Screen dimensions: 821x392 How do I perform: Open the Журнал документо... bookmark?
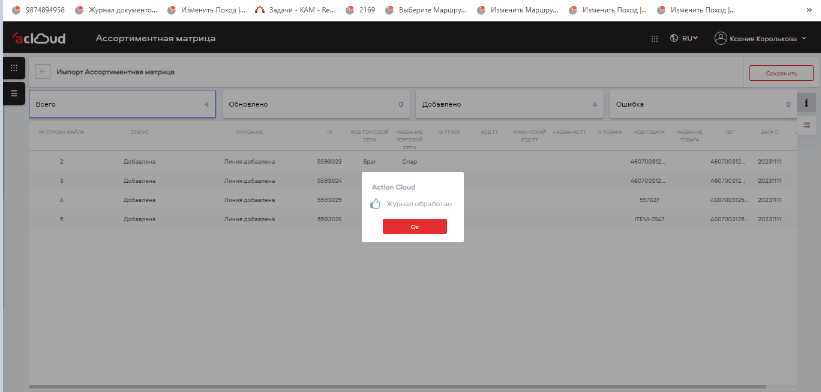pos(116,9)
